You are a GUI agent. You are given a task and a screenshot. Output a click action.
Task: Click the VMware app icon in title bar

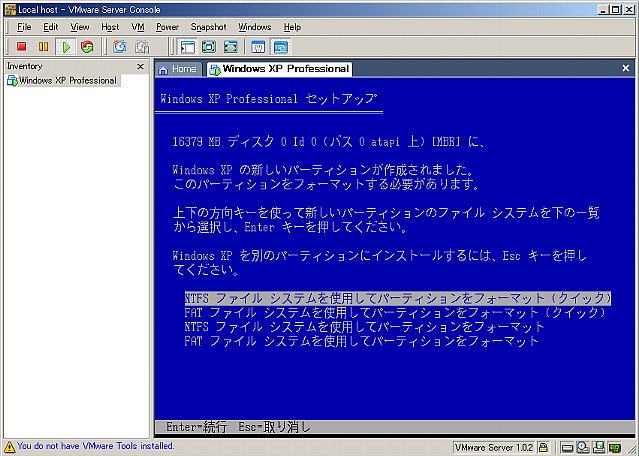tap(10, 9)
